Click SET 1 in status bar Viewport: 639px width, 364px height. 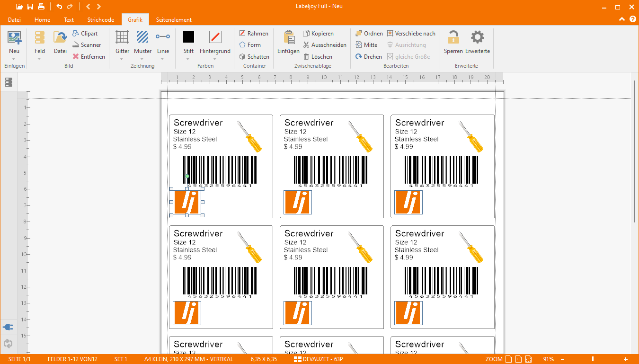coord(121,359)
